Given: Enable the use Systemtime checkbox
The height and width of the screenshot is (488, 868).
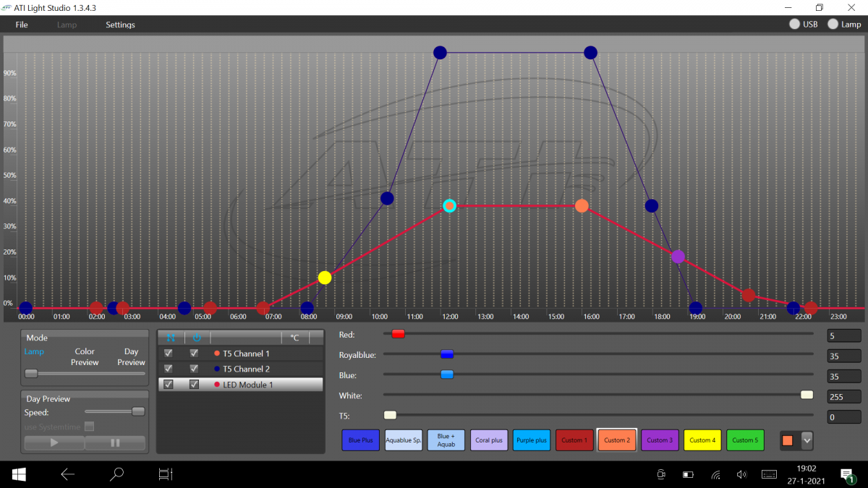Looking at the screenshot, I should pyautogui.click(x=89, y=427).
